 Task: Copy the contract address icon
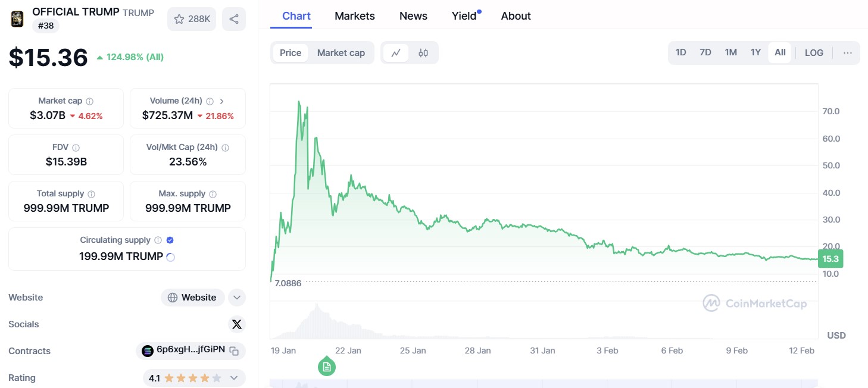tap(235, 351)
